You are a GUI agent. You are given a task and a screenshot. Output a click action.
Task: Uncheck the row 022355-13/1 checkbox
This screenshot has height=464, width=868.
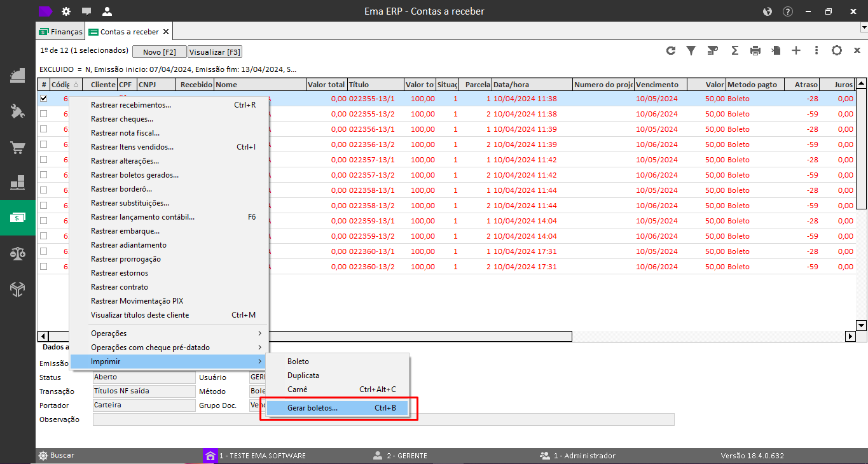coord(43,99)
